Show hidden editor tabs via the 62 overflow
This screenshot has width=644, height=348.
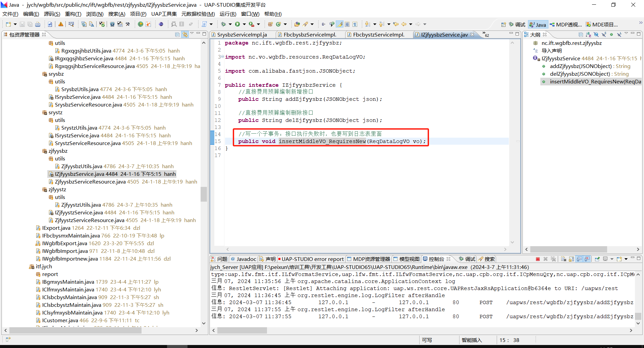click(485, 34)
